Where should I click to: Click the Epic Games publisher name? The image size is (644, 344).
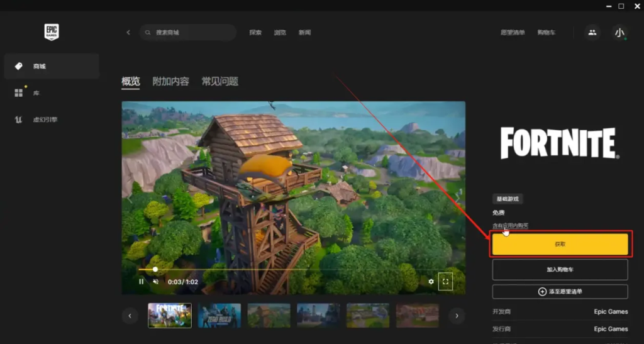[611, 329]
